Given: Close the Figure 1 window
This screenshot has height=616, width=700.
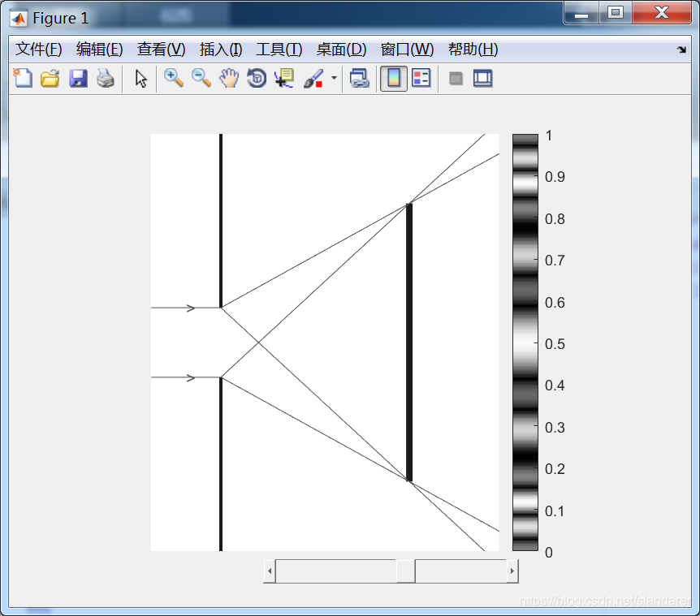Looking at the screenshot, I should [x=662, y=12].
